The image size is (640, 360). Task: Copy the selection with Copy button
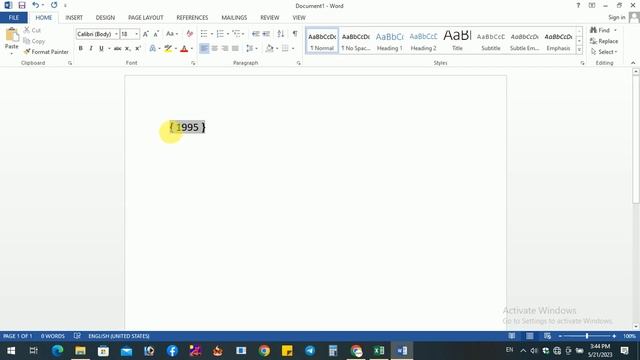34,41
